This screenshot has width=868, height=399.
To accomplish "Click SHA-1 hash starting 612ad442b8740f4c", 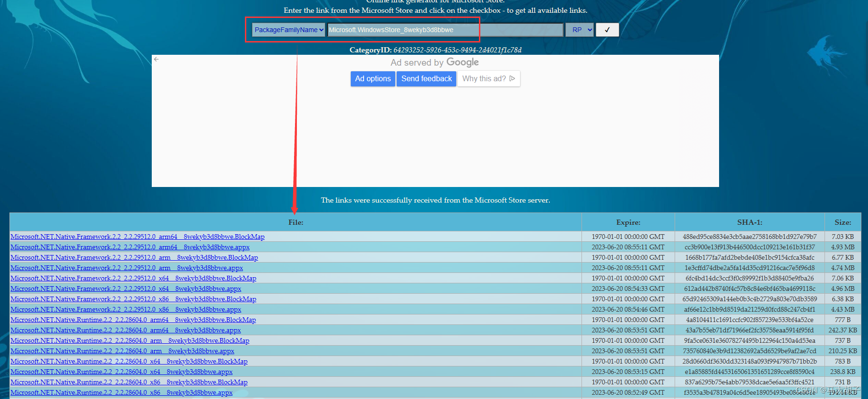I will [750, 289].
